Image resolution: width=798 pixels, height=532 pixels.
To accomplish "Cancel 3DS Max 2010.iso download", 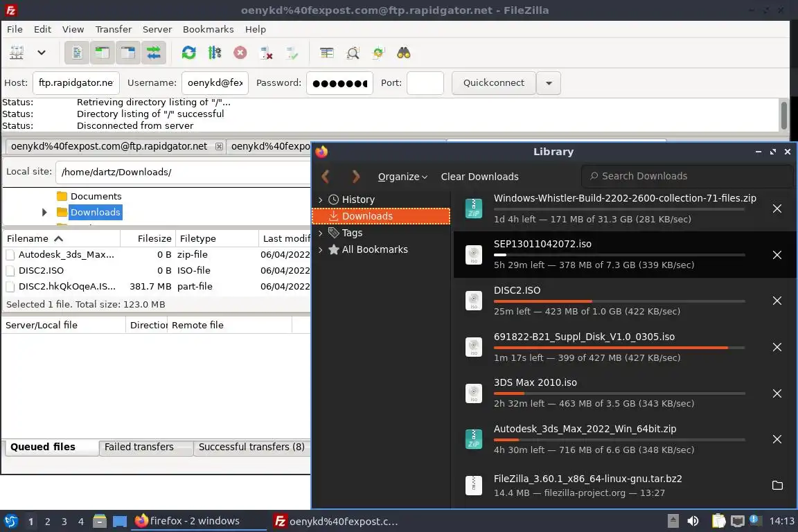I will (777, 393).
